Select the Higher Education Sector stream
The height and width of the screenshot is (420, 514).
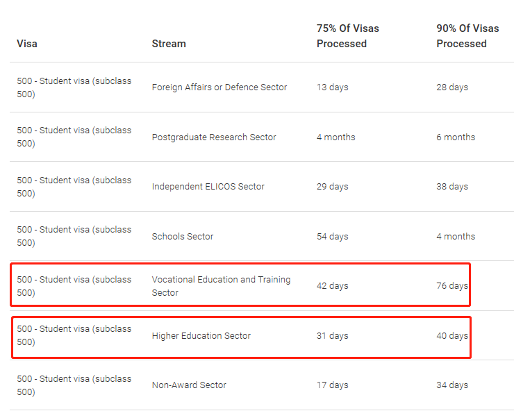click(x=201, y=336)
